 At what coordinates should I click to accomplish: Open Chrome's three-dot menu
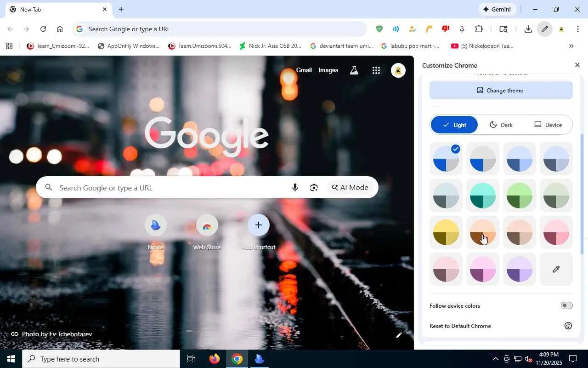coord(578,29)
